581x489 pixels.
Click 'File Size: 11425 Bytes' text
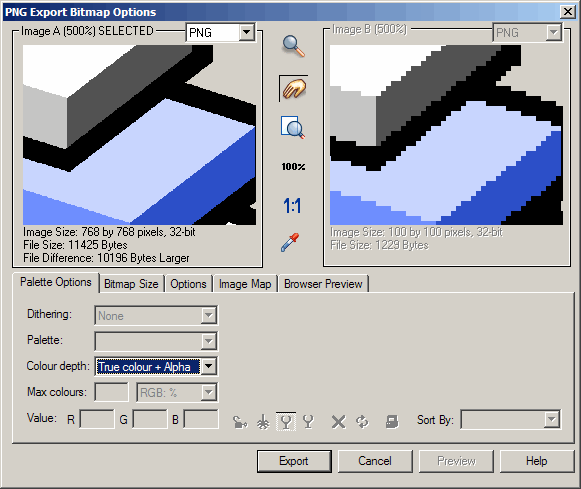(x=75, y=245)
